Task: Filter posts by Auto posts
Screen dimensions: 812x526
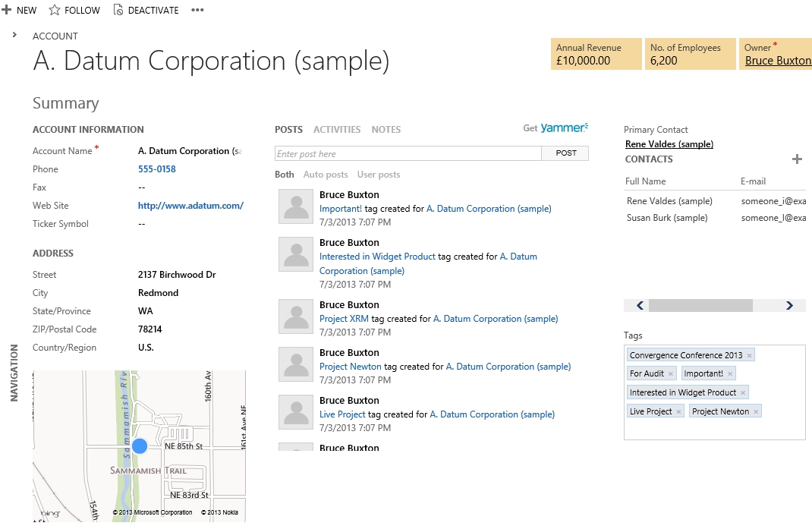Action: tap(326, 175)
